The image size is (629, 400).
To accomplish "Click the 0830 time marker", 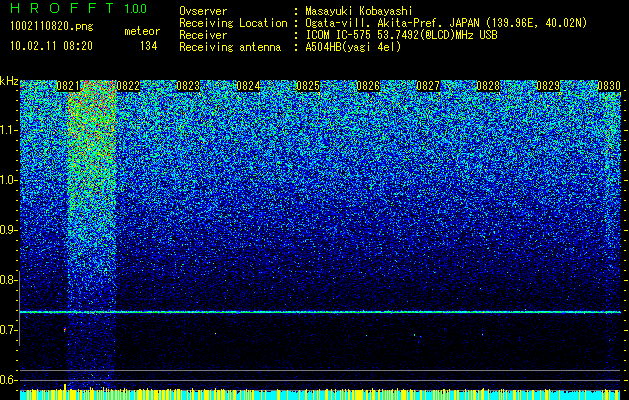I will (609, 86).
